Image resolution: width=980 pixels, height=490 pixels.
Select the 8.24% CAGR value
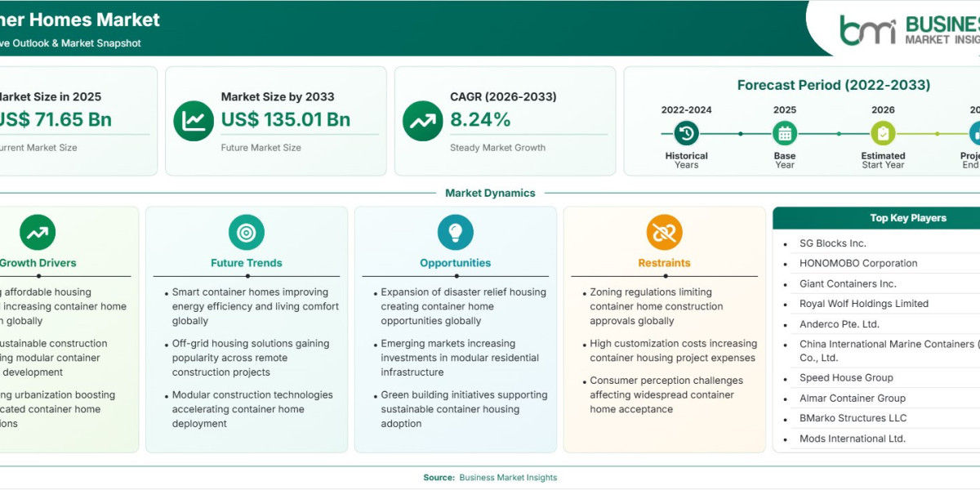pyautogui.click(x=480, y=119)
